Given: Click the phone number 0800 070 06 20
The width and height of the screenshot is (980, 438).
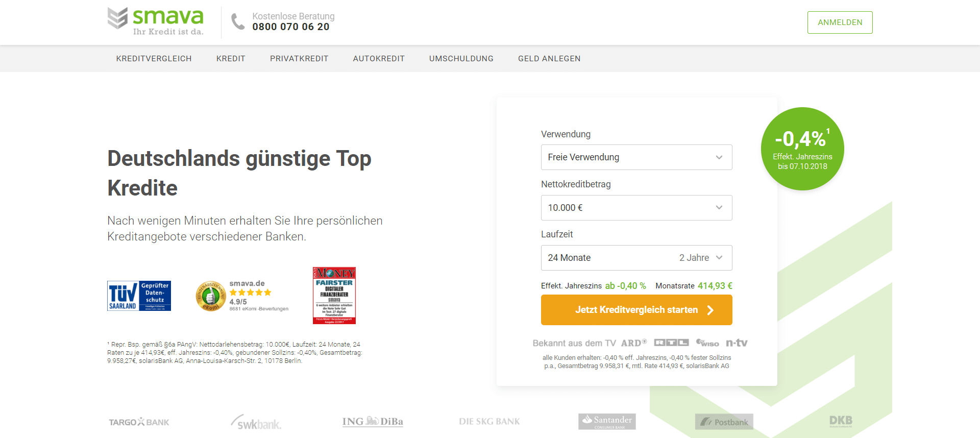Looking at the screenshot, I should point(291,27).
